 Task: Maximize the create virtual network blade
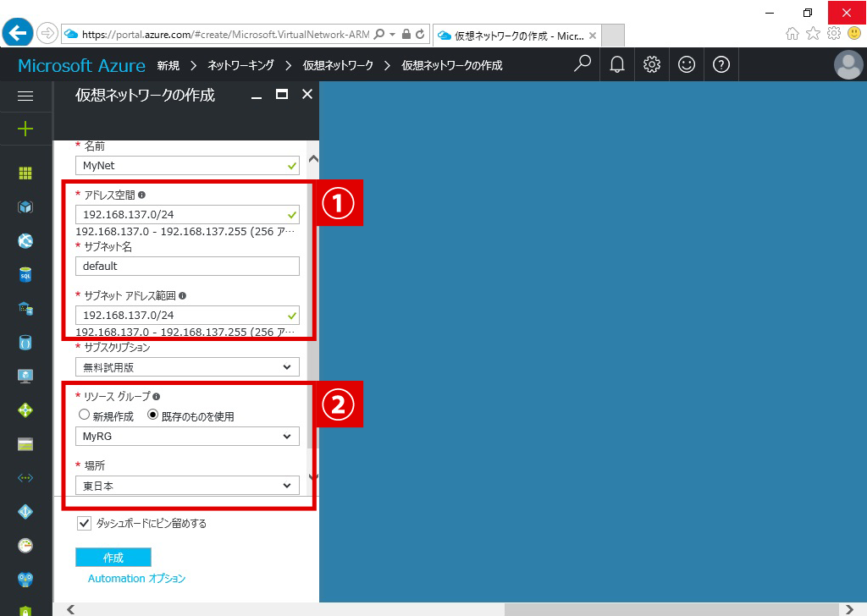coord(282,95)
